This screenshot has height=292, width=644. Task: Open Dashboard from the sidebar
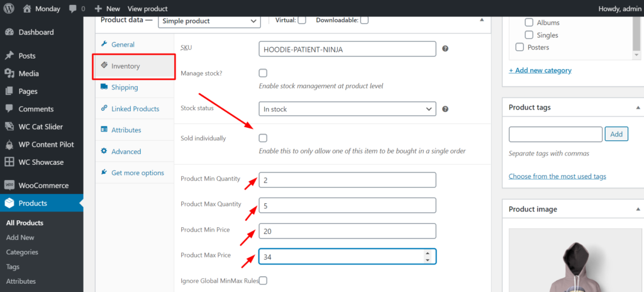click(36, 32)
